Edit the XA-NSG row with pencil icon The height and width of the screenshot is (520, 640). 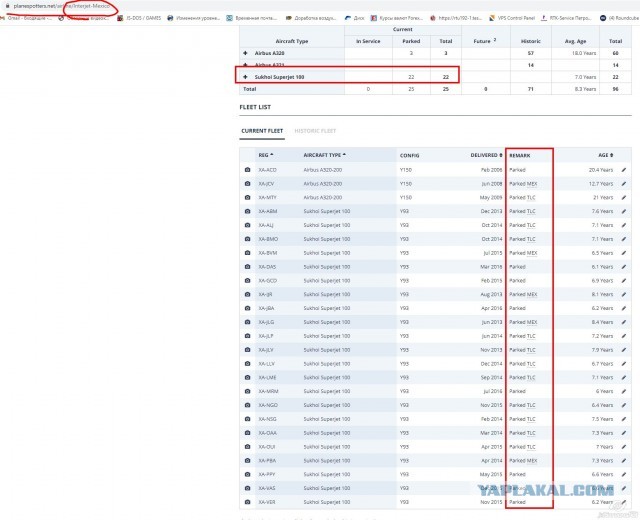pyautogui.click(x=624, y=419)
